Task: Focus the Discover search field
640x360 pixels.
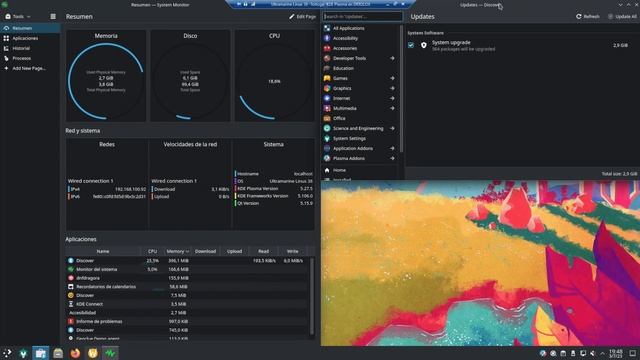Action: click(362, 17)
